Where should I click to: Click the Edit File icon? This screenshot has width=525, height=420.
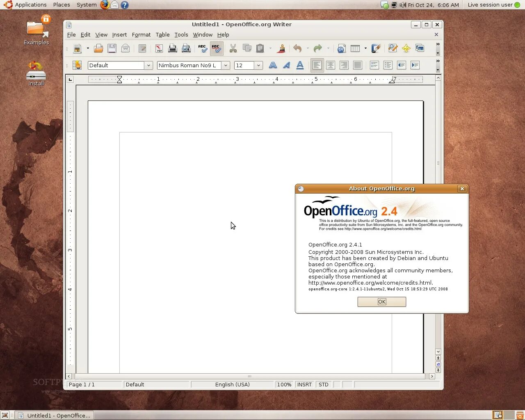click(x=142, y=48)
